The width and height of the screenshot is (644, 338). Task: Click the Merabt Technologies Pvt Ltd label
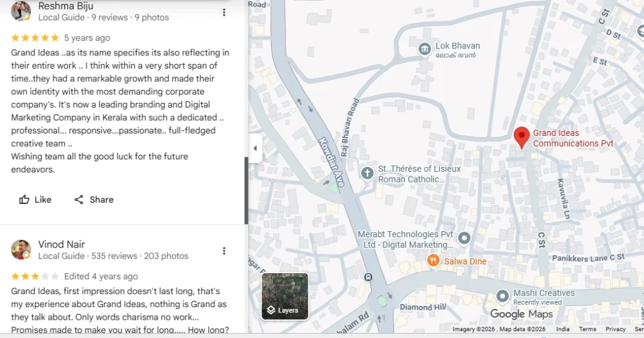click(406, 239)
